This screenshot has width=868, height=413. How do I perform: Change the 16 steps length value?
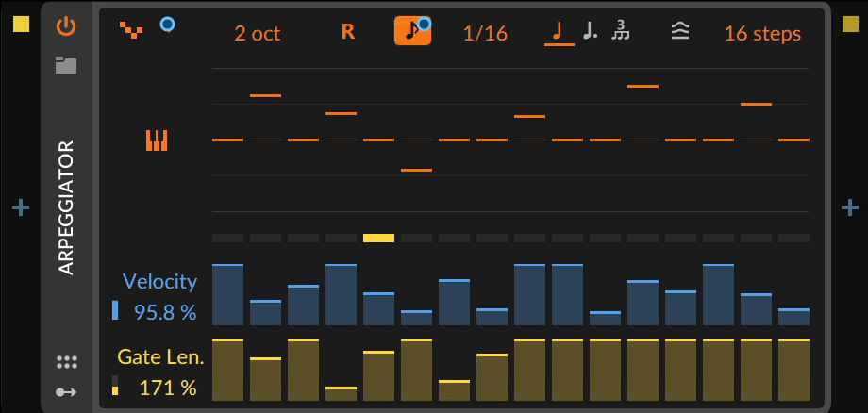[762, 34]
